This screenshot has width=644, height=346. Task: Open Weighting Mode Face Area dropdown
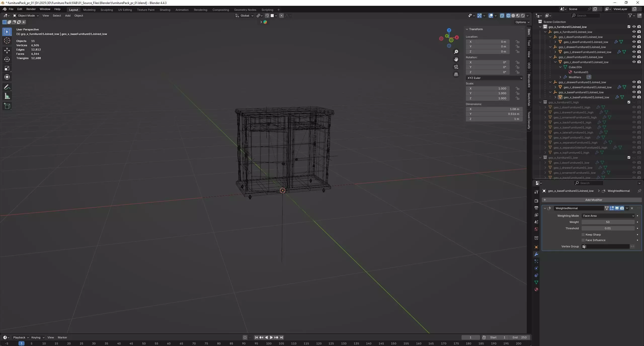pyautogui.click(x=608, y=216)
